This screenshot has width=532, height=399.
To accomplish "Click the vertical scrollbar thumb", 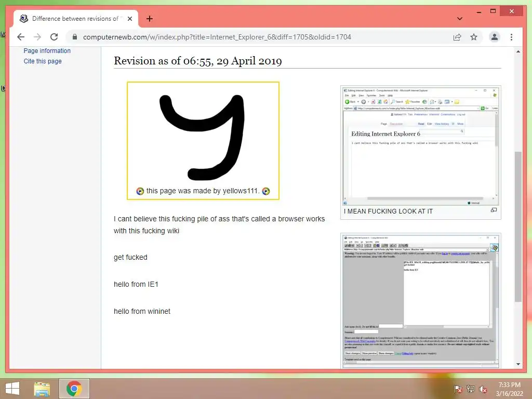I will 518,227.
